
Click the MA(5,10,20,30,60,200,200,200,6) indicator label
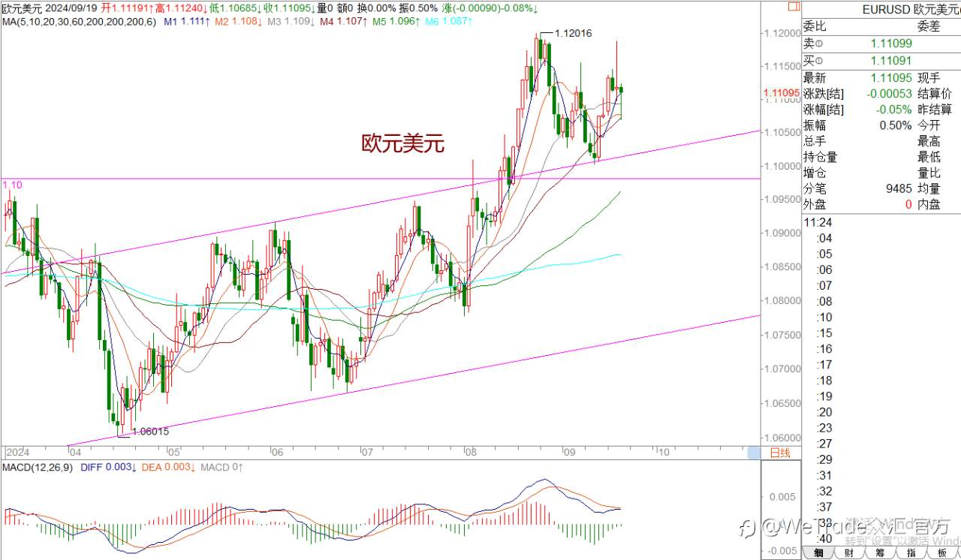79,22
